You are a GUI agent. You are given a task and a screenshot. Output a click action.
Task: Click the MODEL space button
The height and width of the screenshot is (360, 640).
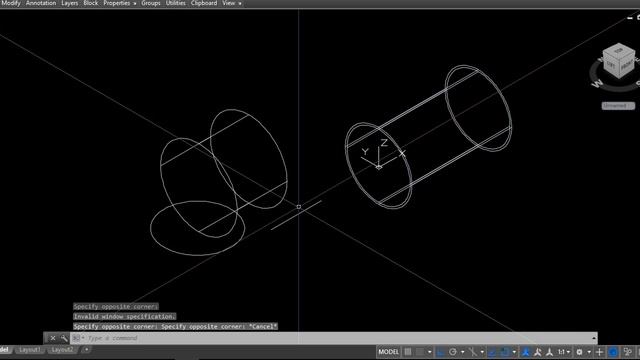point(388,352)
